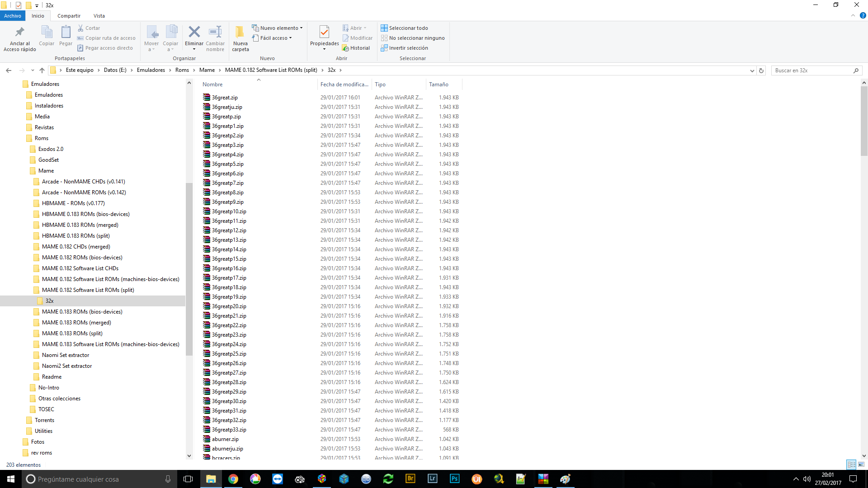
Task: Open the Exodos 2.0 folder
Action: 51,149
